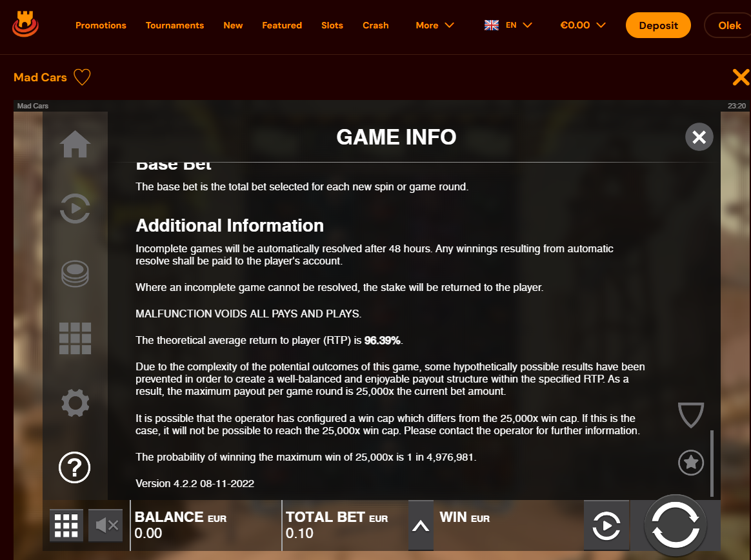Image resolution: width=751 pixels, height=560 pixels.
Task: Click the orange Deposit button
Action: pyautogui.click(x=658, y=25)
